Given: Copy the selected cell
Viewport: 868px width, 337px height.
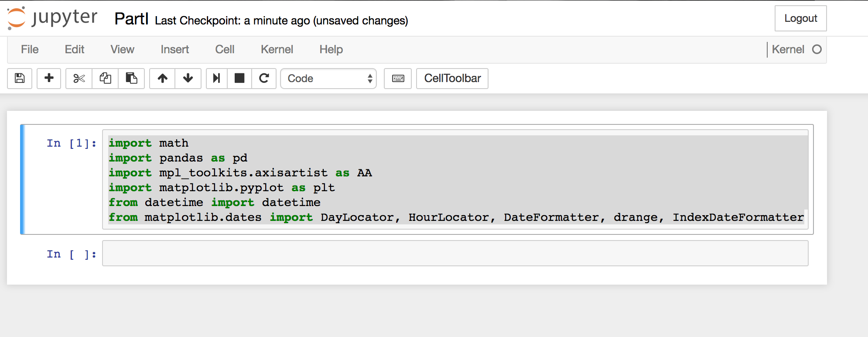Looking at the screenshot, I should tap(105, 79).
